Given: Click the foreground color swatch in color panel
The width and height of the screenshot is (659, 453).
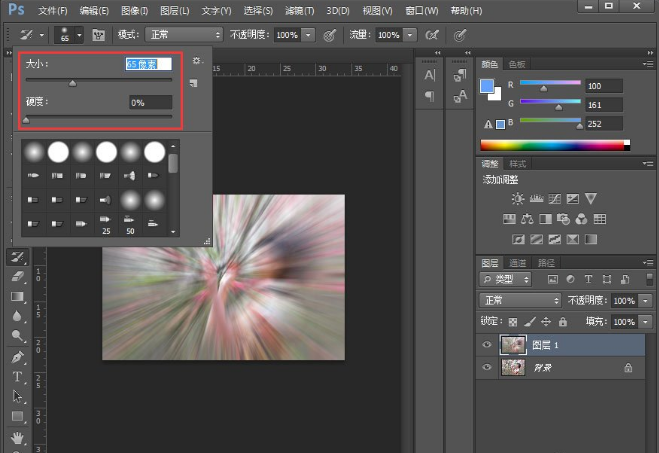Looking at the screenshot, I should click(x=486, y=87).
